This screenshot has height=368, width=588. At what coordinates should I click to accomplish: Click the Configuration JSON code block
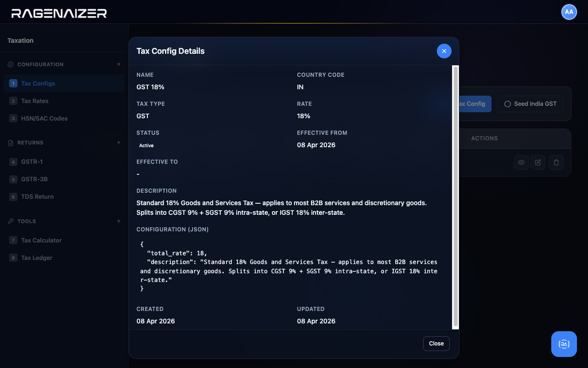[x=290, y=266]
